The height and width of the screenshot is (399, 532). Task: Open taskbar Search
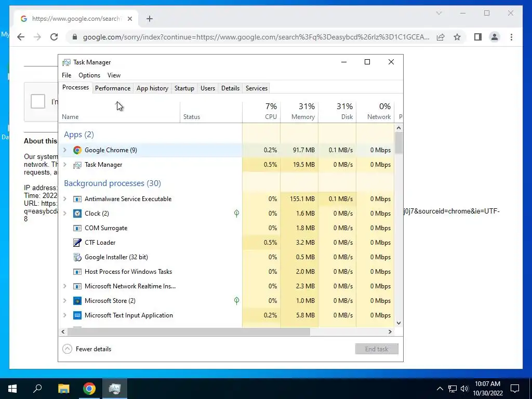pyautogui.click(x=37, y=389)
